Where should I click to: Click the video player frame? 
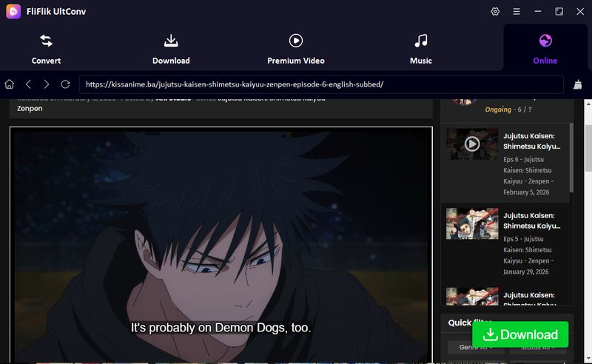click(221, 245)
